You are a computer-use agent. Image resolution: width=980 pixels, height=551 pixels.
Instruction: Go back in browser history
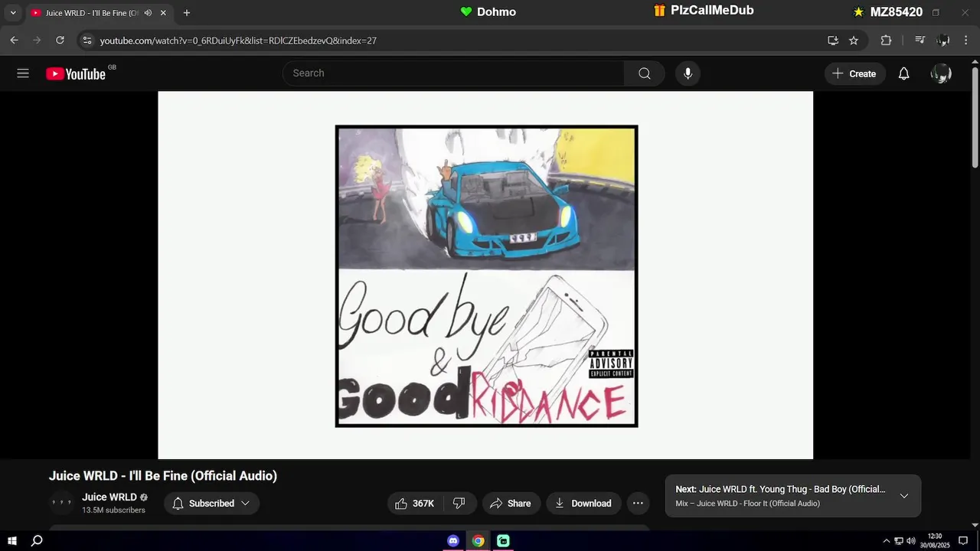click(14, 41)
